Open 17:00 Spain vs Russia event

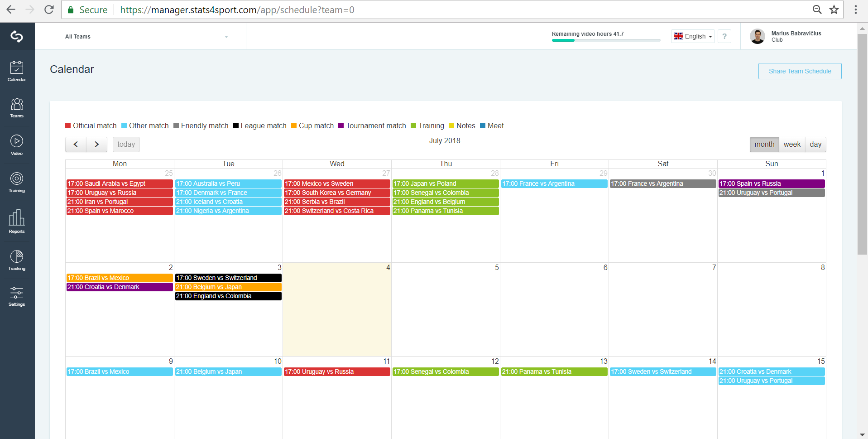coord(772,183)
